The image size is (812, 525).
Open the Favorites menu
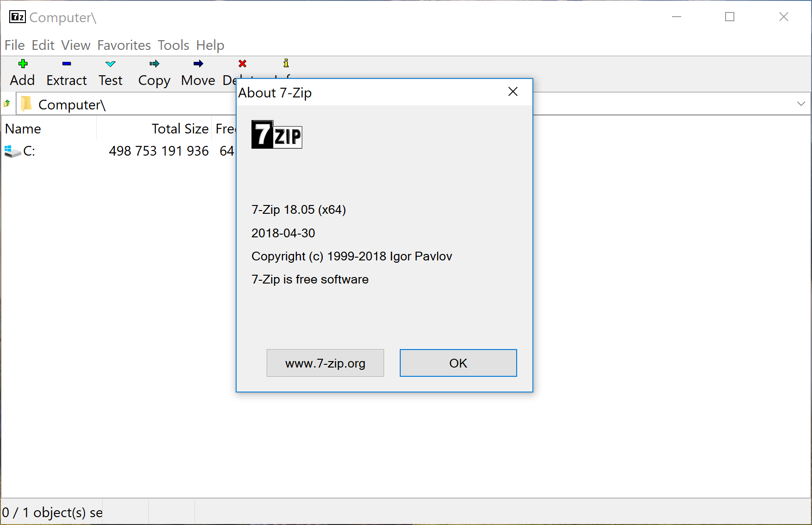[124, 45]
